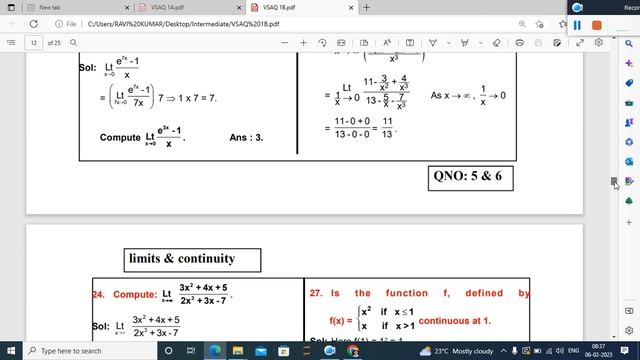The image size is (640, 360).
Task: Toggle fit to width view
Action: click(341, 42)
